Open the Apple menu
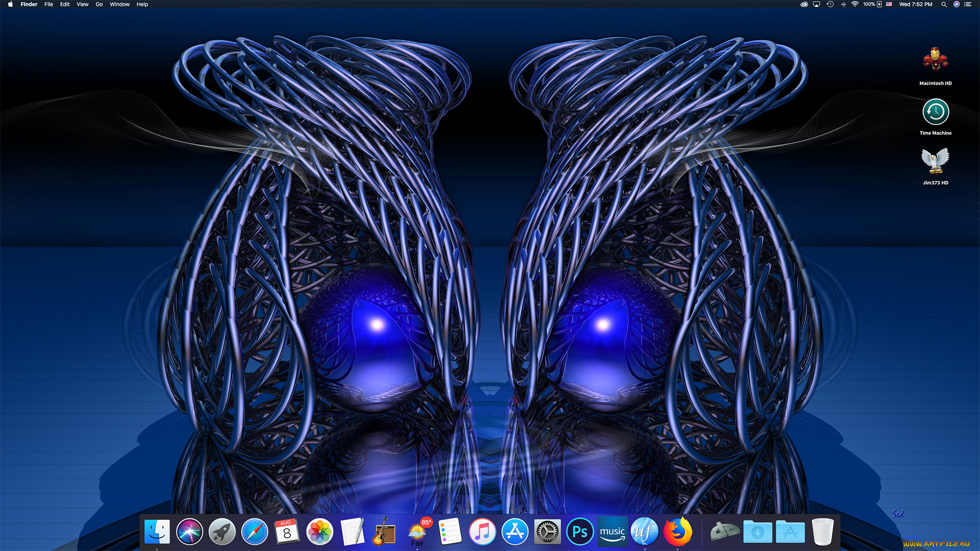 (10, 4)
